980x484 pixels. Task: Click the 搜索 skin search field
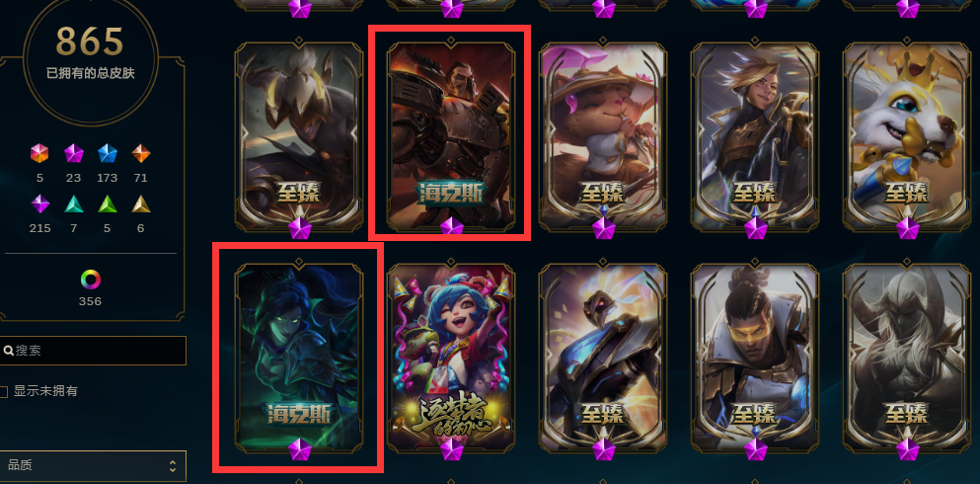click(93, 351)
